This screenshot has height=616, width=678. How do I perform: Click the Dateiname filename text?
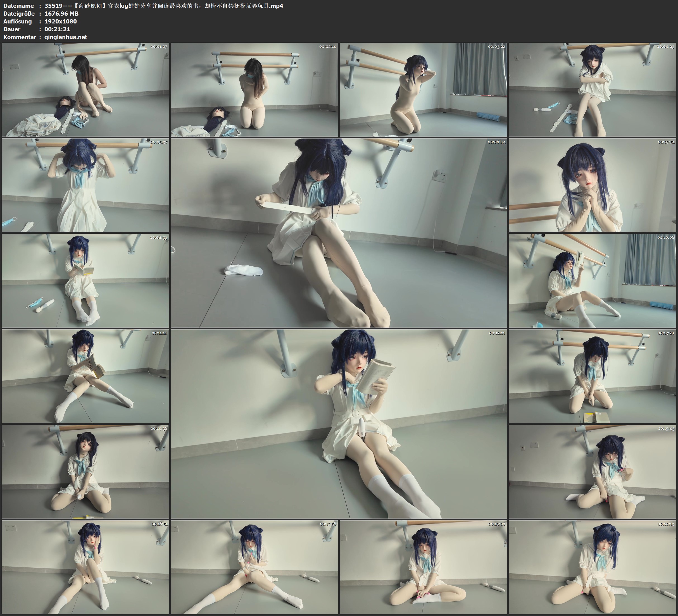point(163,6)
